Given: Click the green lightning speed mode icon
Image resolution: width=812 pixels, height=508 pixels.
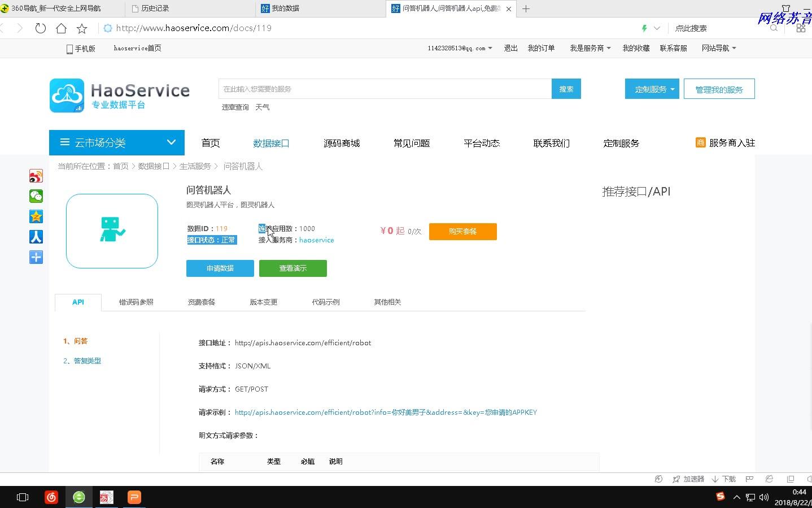Looking at the screenshot, I should pyautogui.click(x=644, y=28).
